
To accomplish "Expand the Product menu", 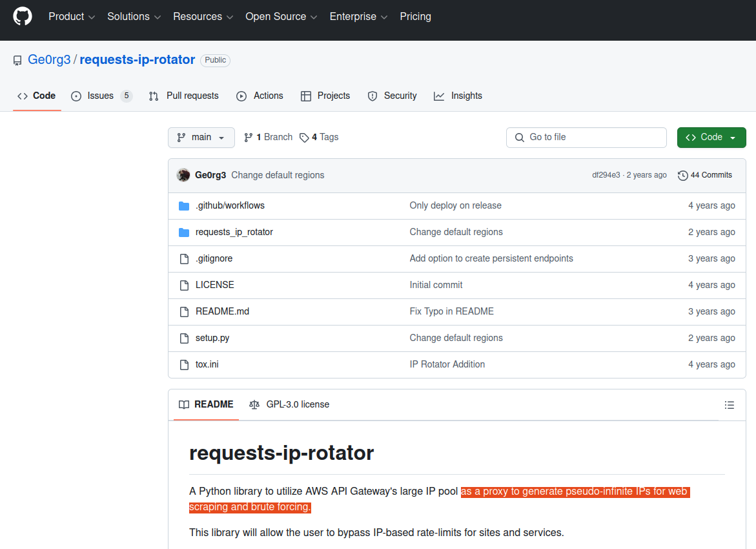I will [x=72, y=17].
